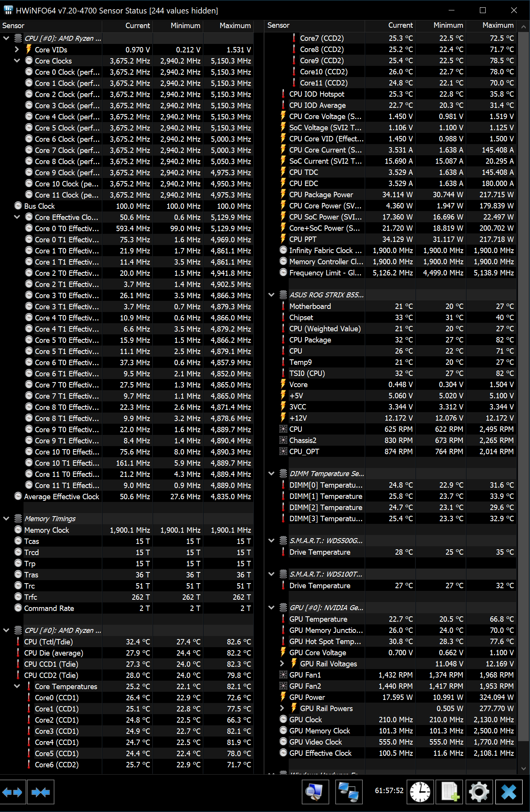This screenshot has width=530, height=812.
Task: Click right panel Maximum column header
Action: (x=491, y=25)
